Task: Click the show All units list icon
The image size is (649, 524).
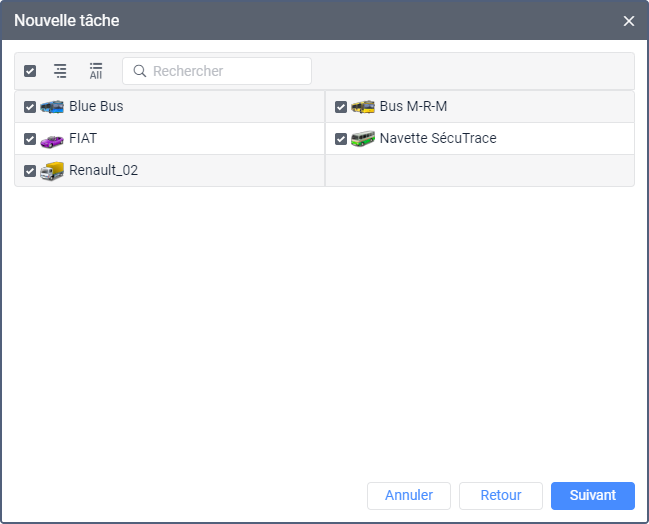Action: (96, 71)
